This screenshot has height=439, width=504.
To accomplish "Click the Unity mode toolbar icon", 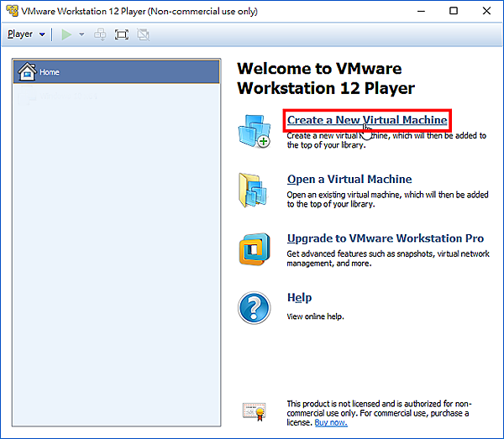I will coord(143,34).
